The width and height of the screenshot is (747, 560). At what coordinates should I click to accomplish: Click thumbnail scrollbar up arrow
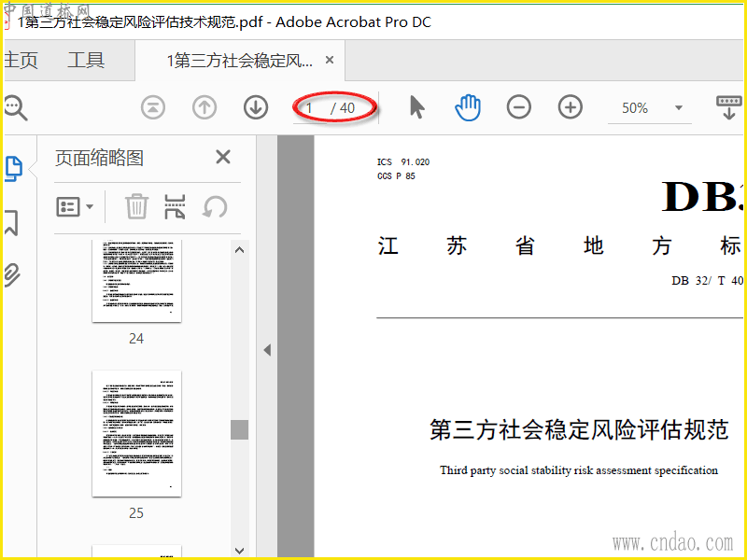click(x=240, y=250)
